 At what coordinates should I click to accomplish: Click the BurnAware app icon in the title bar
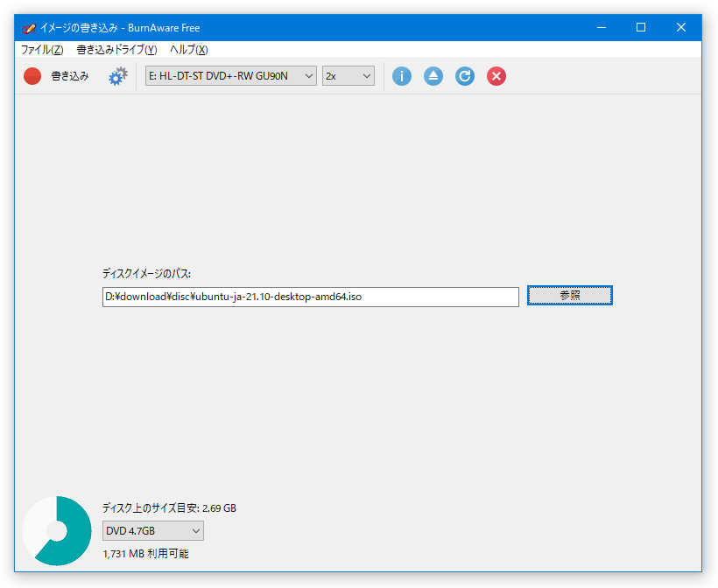click(x=28, y=28)
